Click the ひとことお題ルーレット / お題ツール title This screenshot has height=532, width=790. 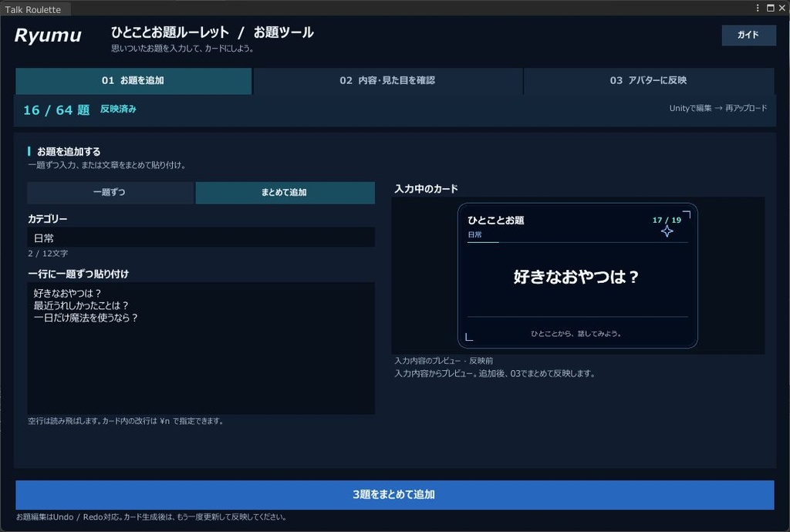pos(212,32)
